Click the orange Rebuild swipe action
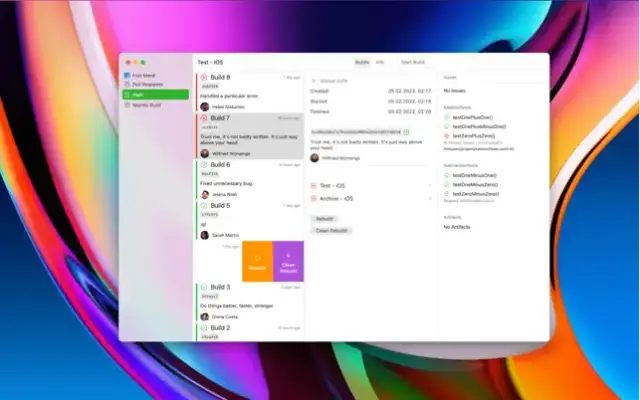This screenshot has height=400, width=640. point(258,261)
